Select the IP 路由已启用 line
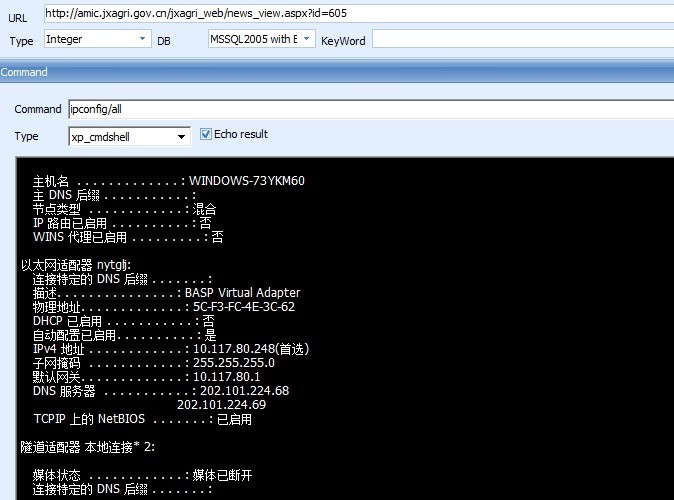Viewport: 674px width, 500px height. coord(123,223)
